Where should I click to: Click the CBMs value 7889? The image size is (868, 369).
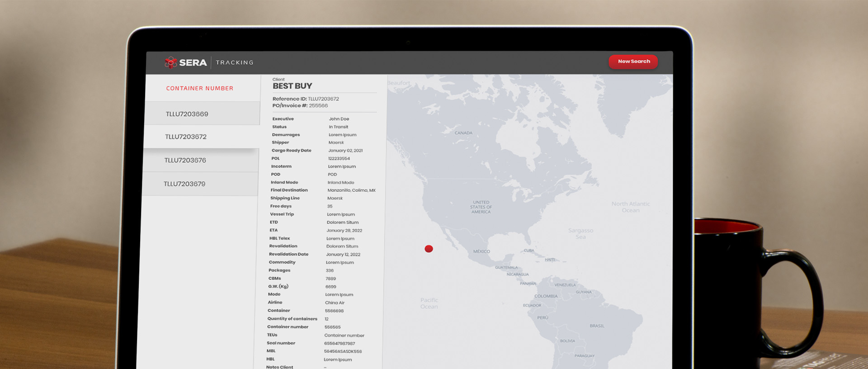coord(330,279)
